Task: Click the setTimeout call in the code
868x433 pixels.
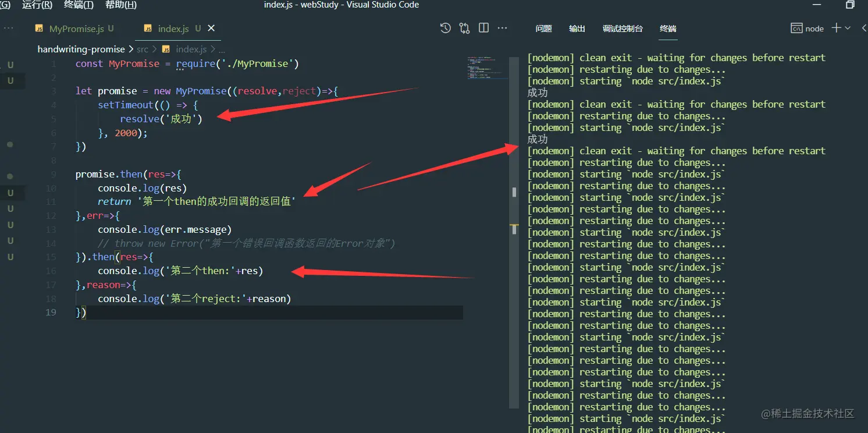Action: pyautogui.click(x=125, y=105)
